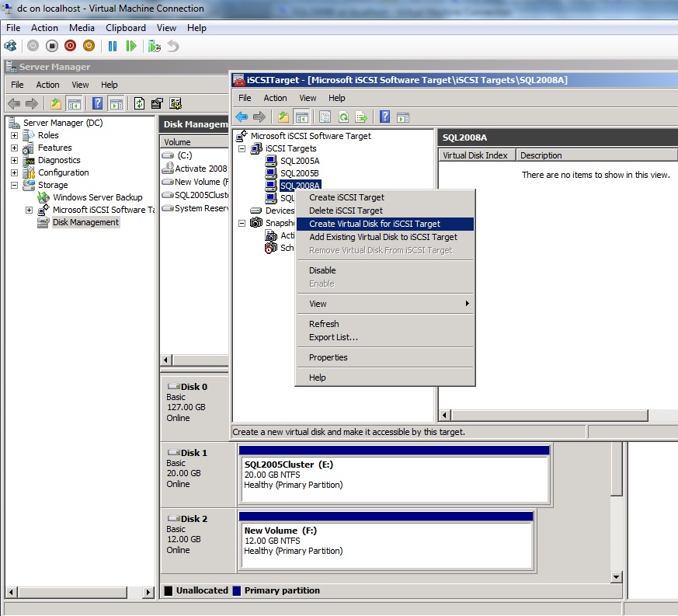Expand the Roles node

click(14, 135)
